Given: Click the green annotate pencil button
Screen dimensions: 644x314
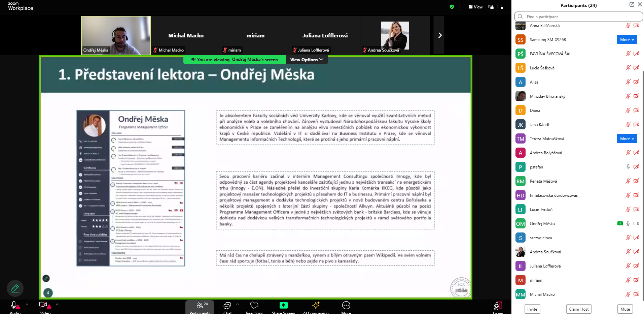Looking at the screenshot, I should [15, 288].
